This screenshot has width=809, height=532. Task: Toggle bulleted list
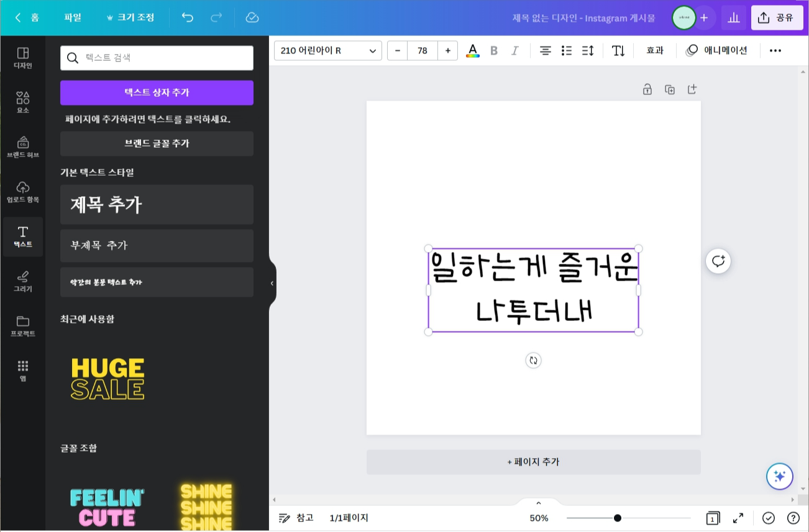click(x=567, y=50)
